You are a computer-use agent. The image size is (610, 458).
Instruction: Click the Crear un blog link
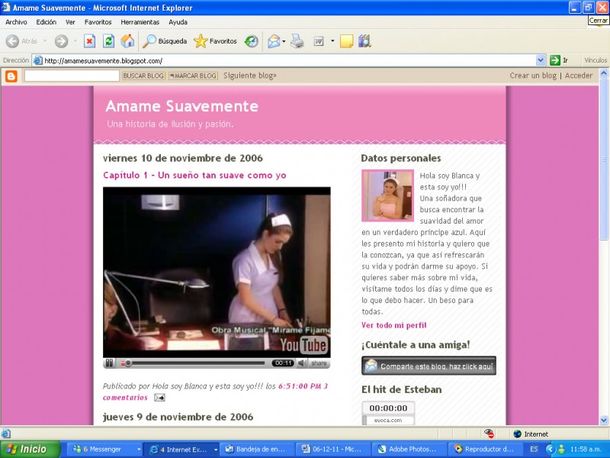tap(533, 75)
